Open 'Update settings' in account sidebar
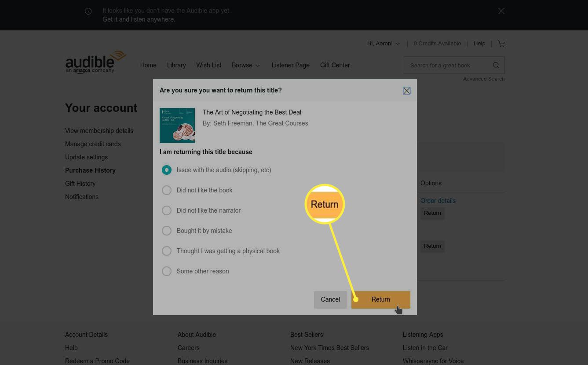This screenshot has height=365, width=588. pos(86,157)
